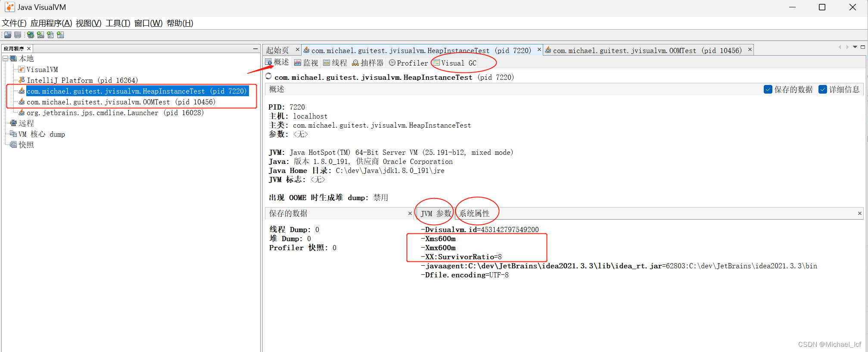Click the greyed Save toolbar icon
This screenshot has height=352, width=868.
18,35
